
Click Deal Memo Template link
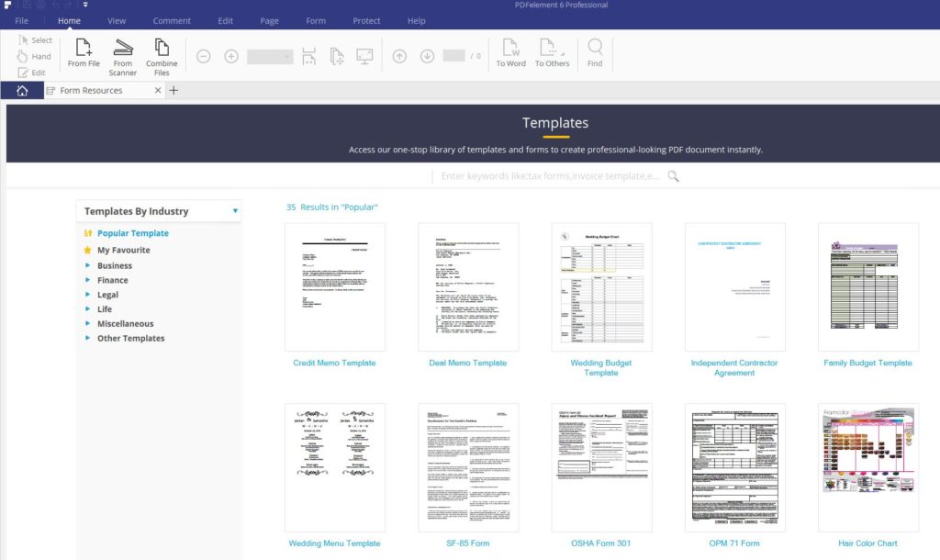tap(467, 363)
